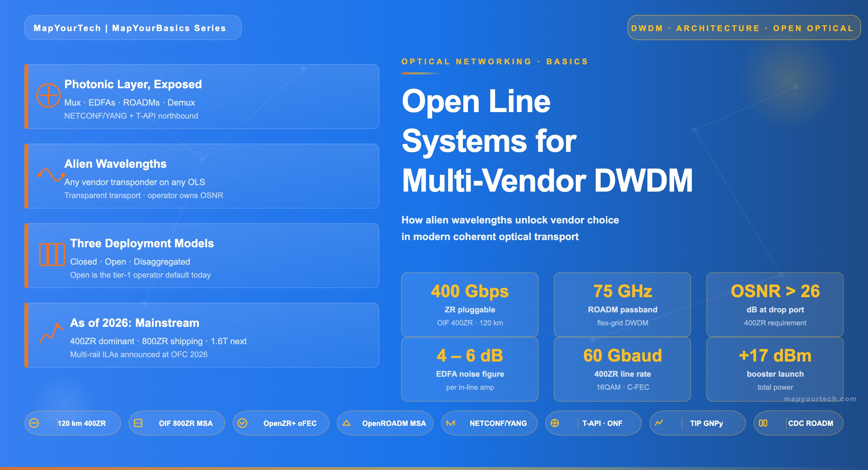This screenshot has height=470, width=868.
Task: Select the 400 Gbps ZR pluggable stat card
Action: point(469,304)
